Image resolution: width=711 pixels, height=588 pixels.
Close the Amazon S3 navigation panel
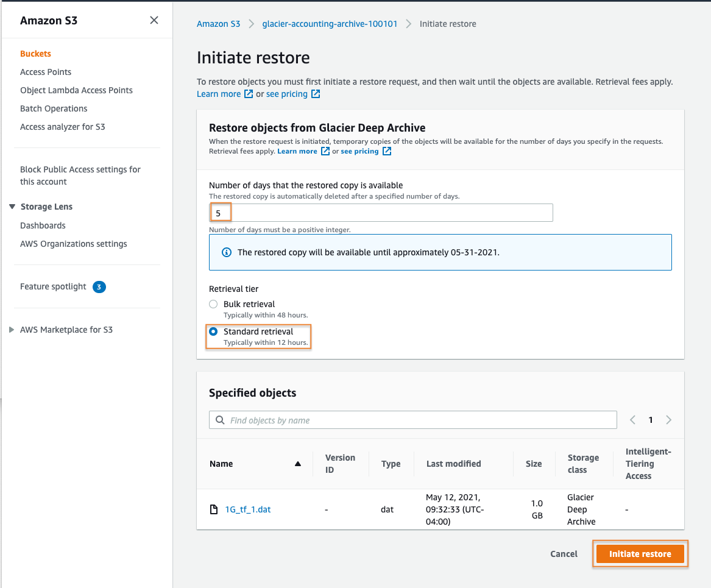pyautogui.click(x=154, y=20)
